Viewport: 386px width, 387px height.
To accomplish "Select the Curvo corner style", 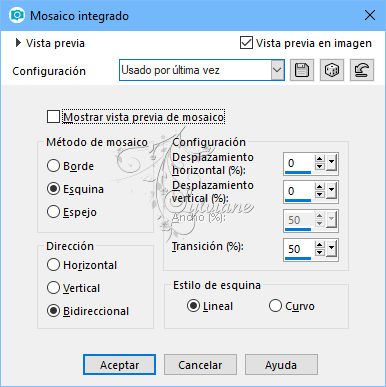I will click(x=275, y=306).
